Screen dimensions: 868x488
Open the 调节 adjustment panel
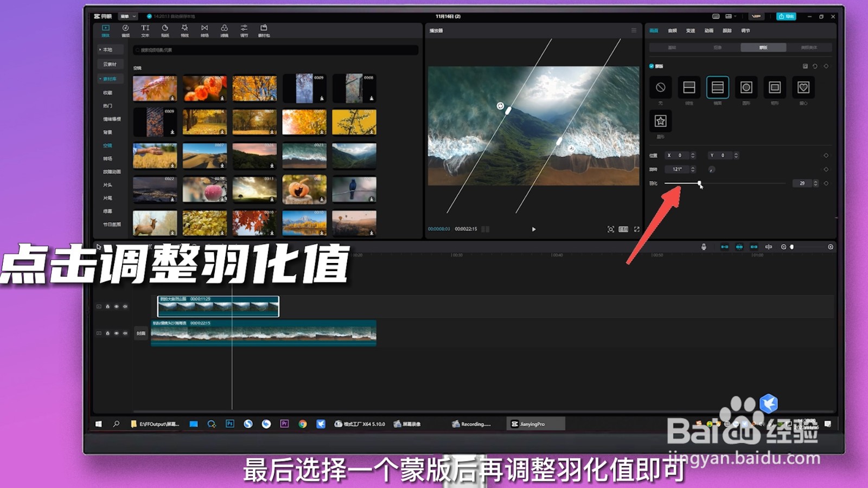[244, 30]
